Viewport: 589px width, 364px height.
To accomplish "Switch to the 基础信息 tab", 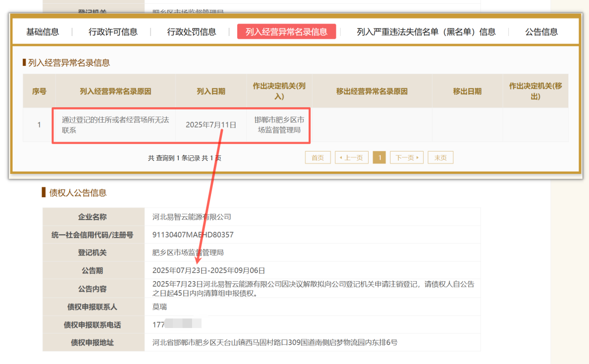I will click(44, 32).
